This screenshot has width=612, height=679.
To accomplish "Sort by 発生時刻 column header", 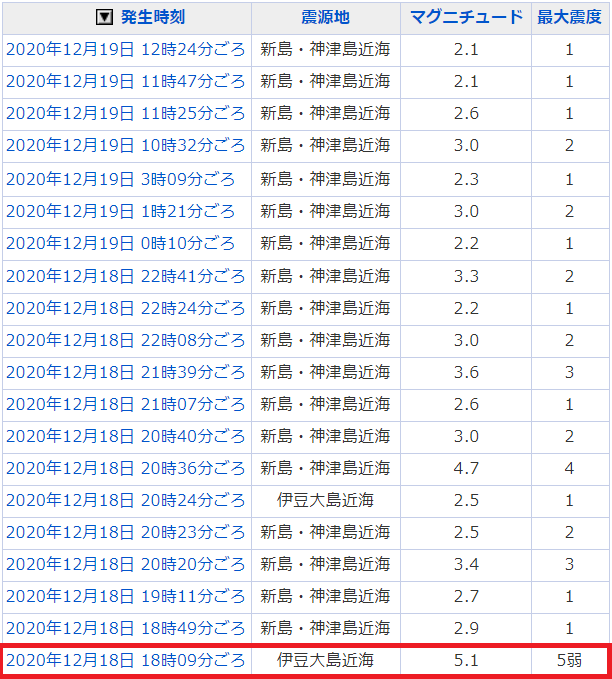I will point(152,17).
